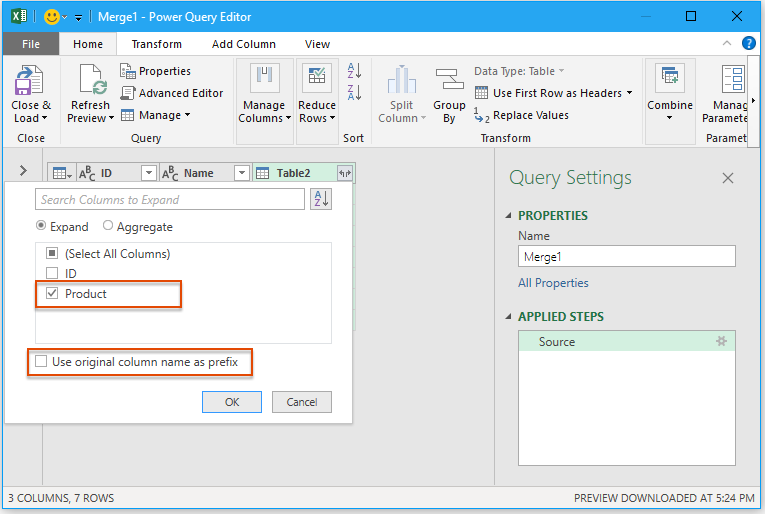Enable Use original column name as prefix
This screenshot has height=514, width=765.
pos(41,362)
